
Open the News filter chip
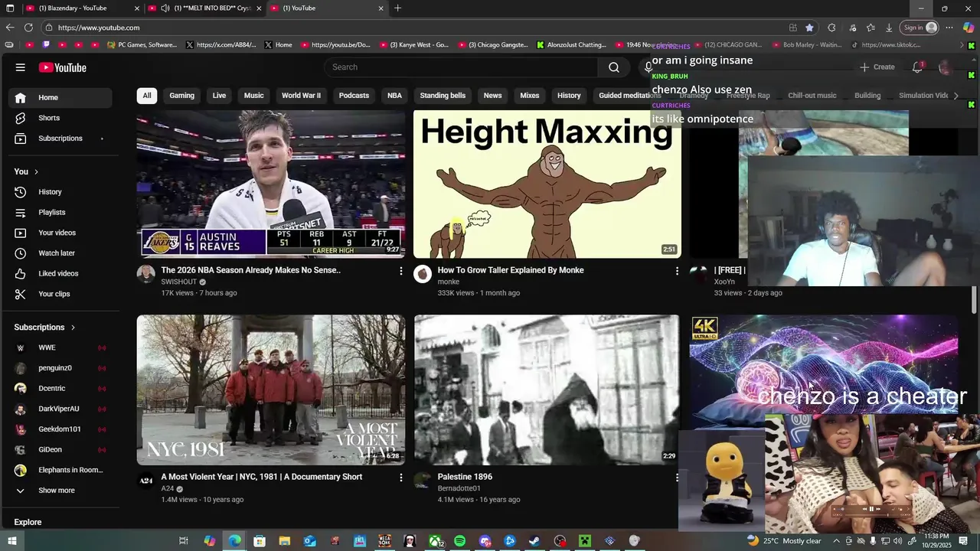(492, 96)
